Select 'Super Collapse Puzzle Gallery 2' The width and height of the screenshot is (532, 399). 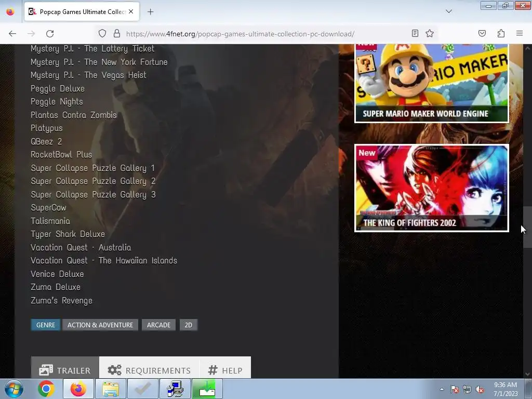point(94,181)
